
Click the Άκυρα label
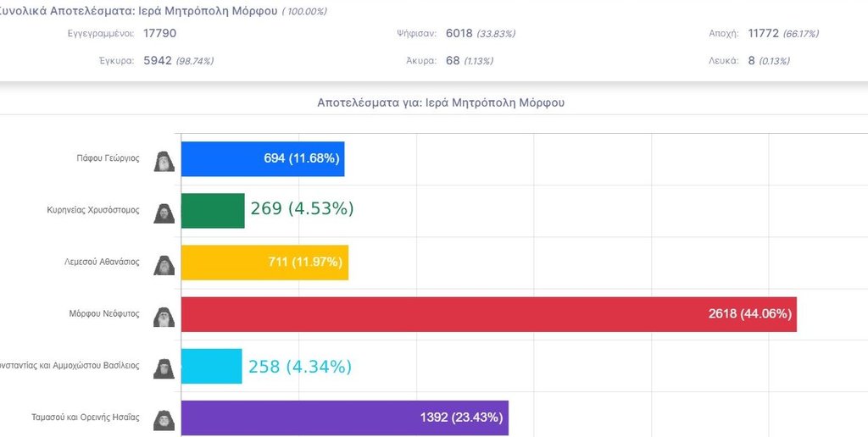(x=421, y=61)
